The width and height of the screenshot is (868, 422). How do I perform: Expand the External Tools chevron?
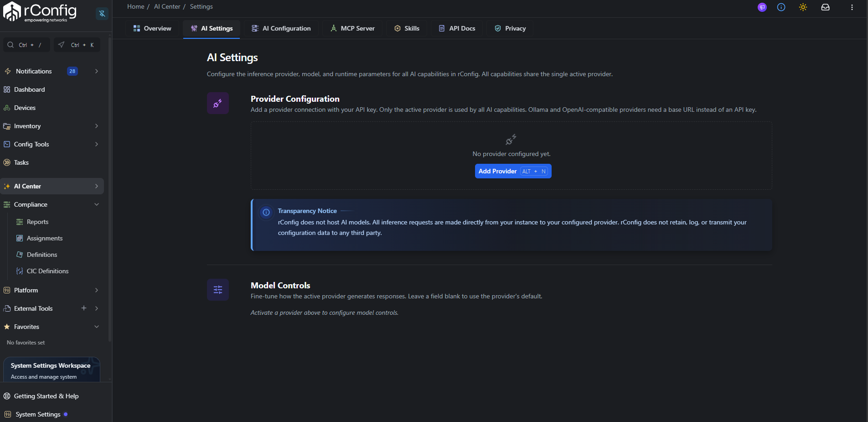click(97, 308)
